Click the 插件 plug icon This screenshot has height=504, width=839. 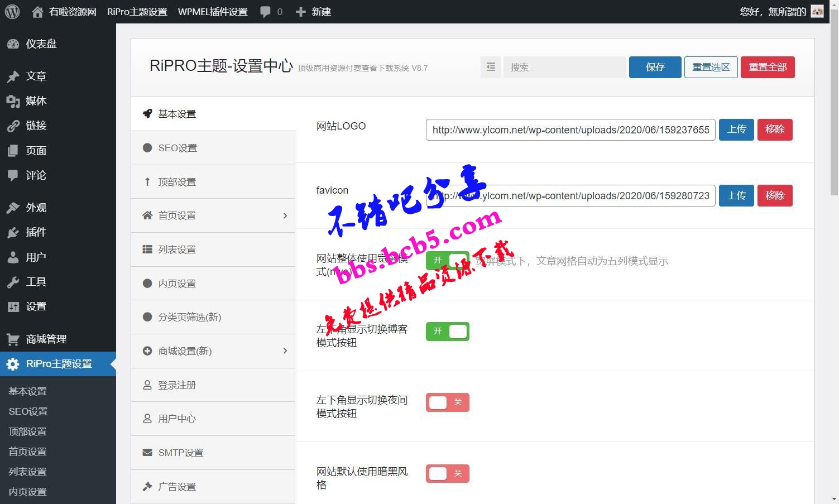coord(13,232)
